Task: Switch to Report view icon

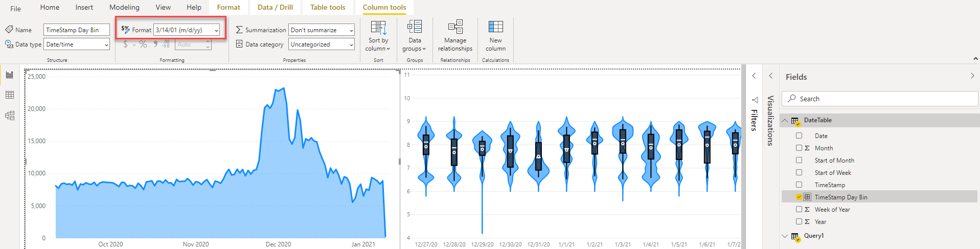Action: pos(10,75)
